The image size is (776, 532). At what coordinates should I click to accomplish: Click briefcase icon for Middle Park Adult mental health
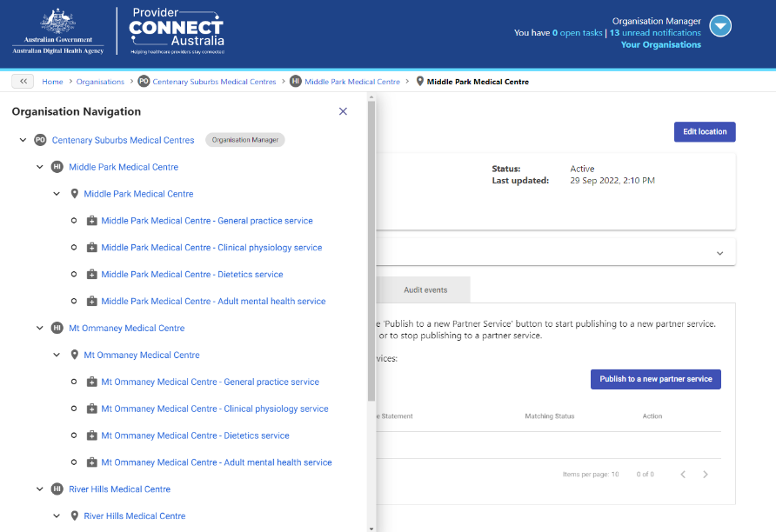click(91, 301)
